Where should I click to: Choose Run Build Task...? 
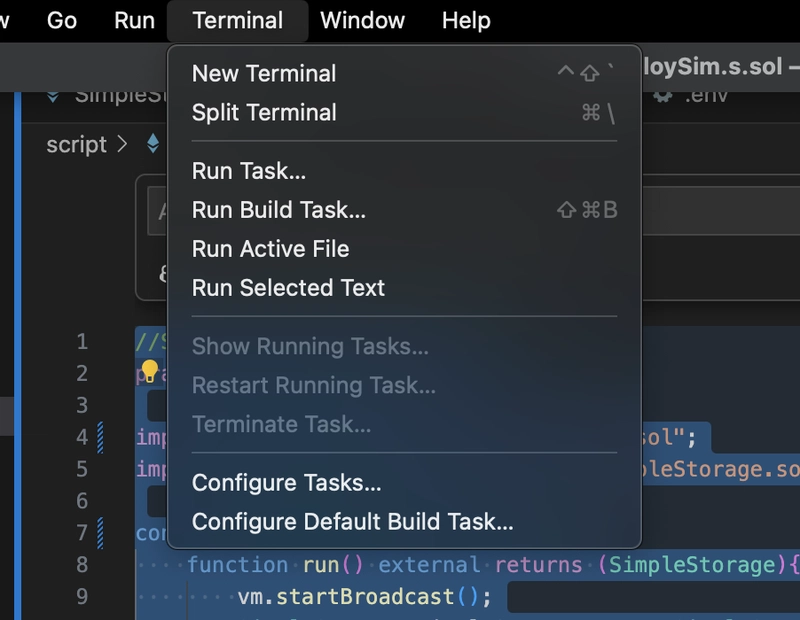click(x=404, y=210)
